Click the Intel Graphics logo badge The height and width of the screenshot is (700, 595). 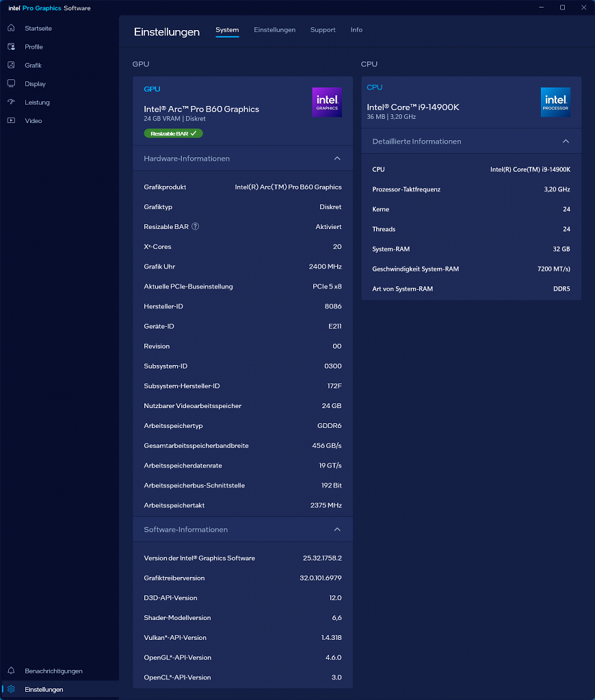pyautogui.click(x=327, y=103)
